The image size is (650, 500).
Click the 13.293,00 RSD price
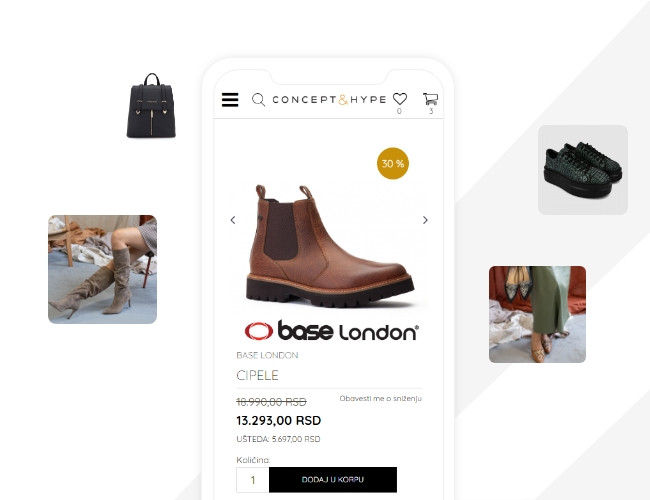click(x=279, y=420)
